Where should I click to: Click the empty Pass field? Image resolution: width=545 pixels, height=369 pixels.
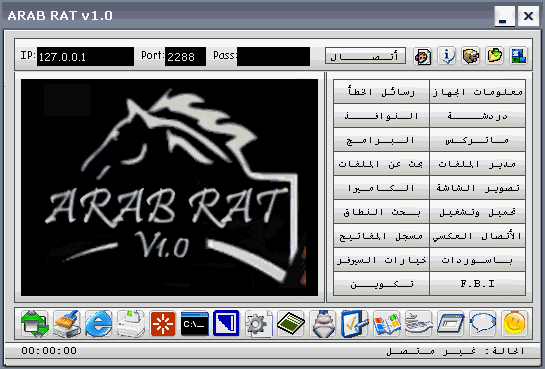pyautogui.click(x=273, y=57)
